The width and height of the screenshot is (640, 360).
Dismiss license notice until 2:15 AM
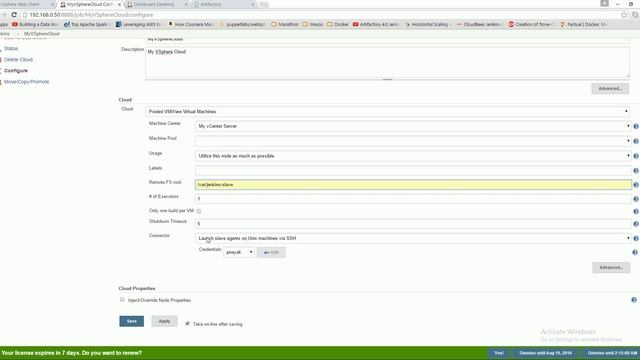[612, 353]
